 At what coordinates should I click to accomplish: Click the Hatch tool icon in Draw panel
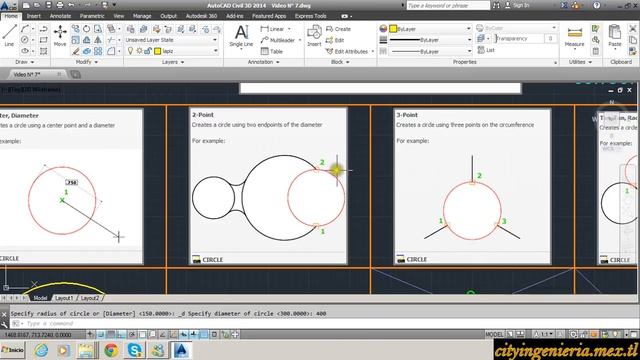pyautogui.click(x=43, y=51)
